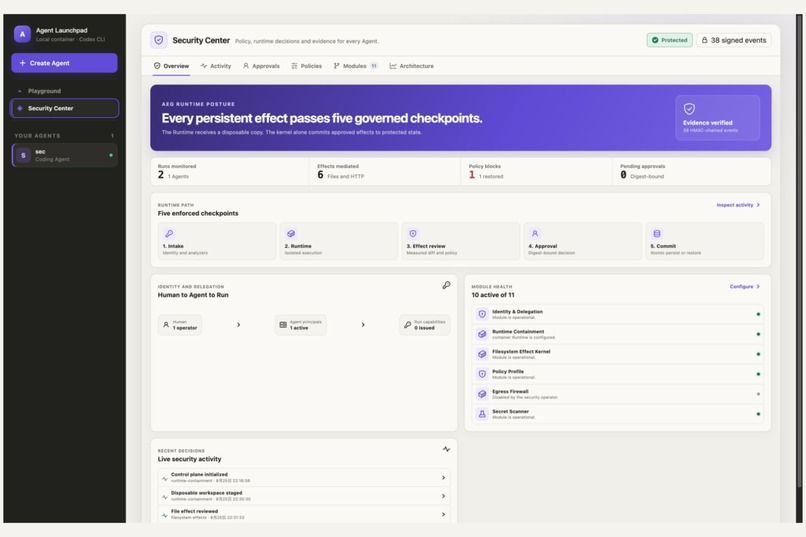Click the Commit checkpoint database icon
The image size is (806, 537).
(x=656, y=233)
